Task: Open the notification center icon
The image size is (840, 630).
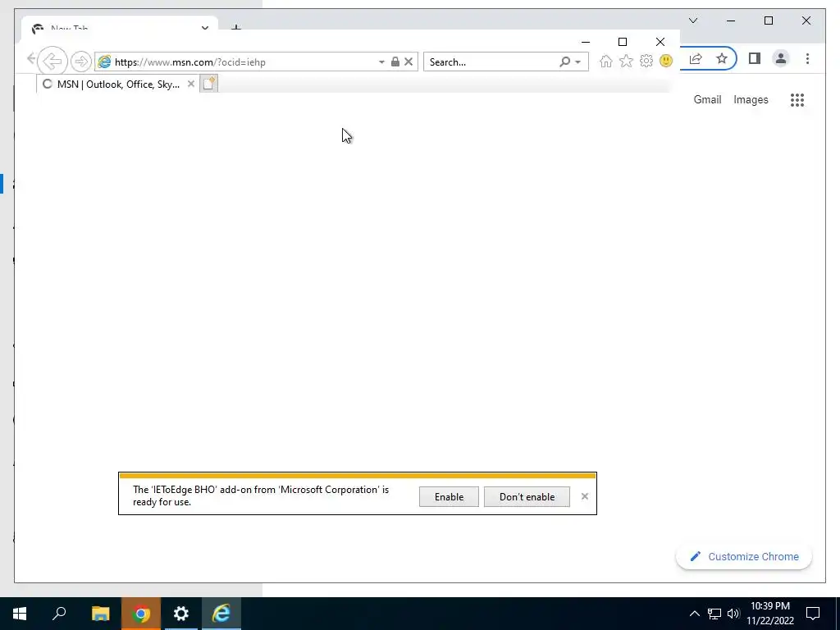Action: tap(813, 614)
